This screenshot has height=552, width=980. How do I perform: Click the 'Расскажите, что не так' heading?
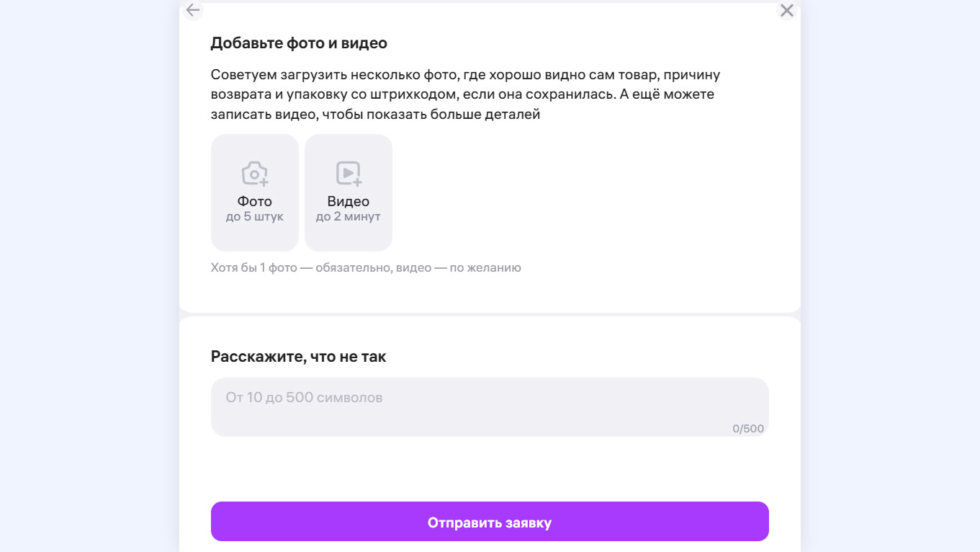(299, 357)
